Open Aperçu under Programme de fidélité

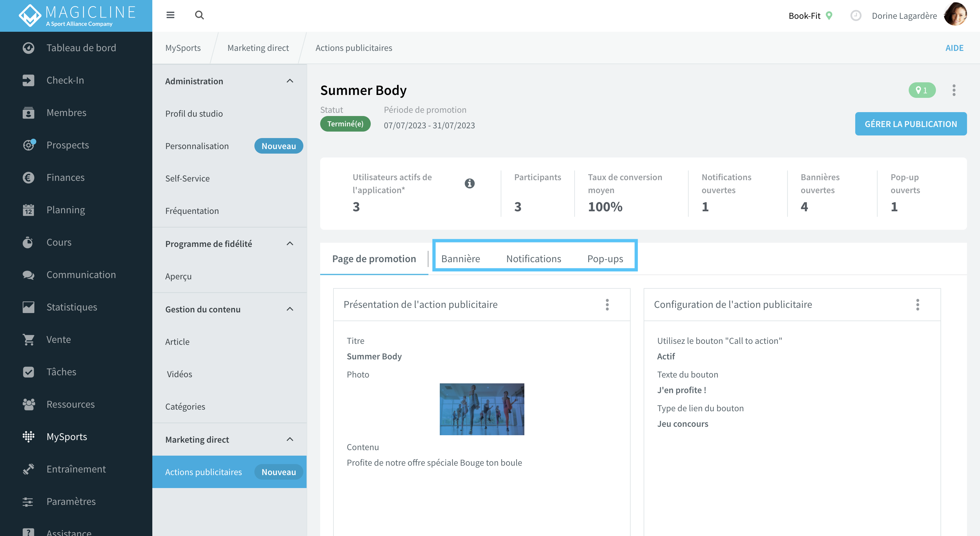[x=229, y=276]
